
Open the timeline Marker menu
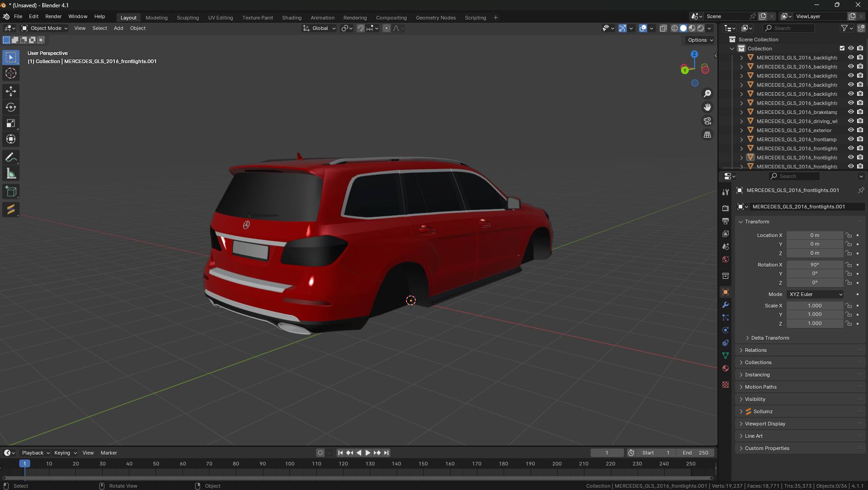109,453
